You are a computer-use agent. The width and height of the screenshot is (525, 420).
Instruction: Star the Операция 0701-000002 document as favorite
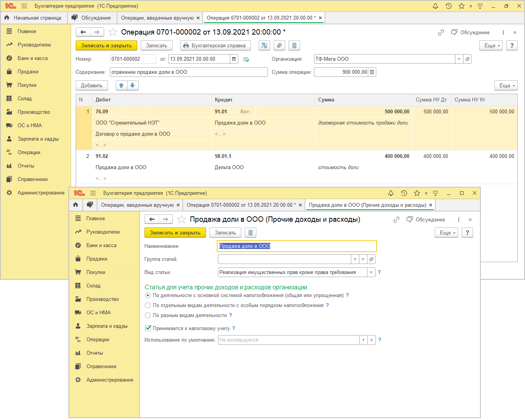click(x=113, y=32)
